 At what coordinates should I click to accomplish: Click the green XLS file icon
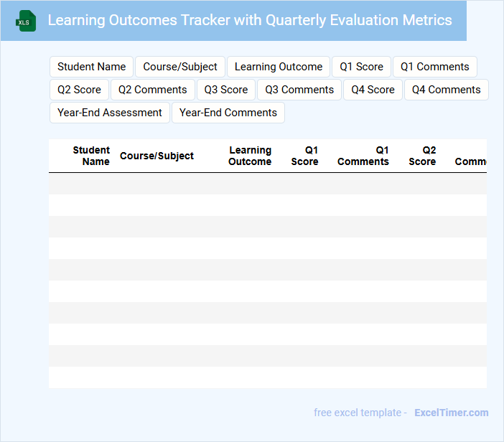click(x=26, y=21)
